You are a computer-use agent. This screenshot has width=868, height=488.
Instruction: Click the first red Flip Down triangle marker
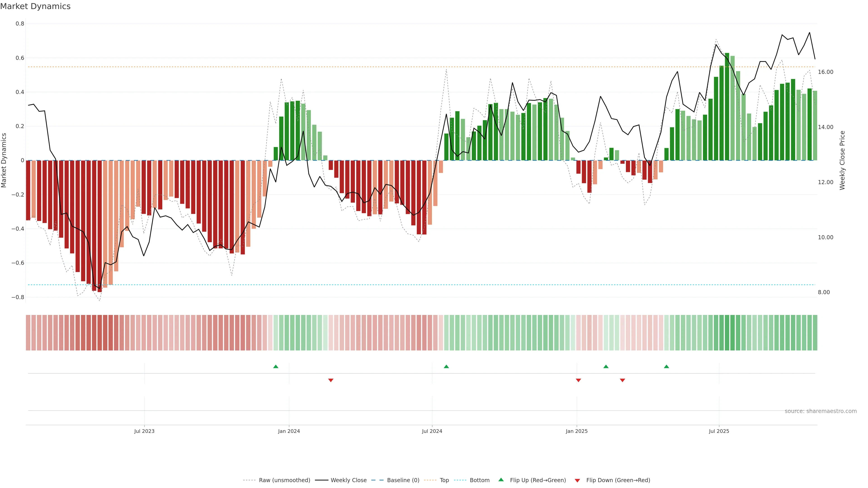coord(330,380)
